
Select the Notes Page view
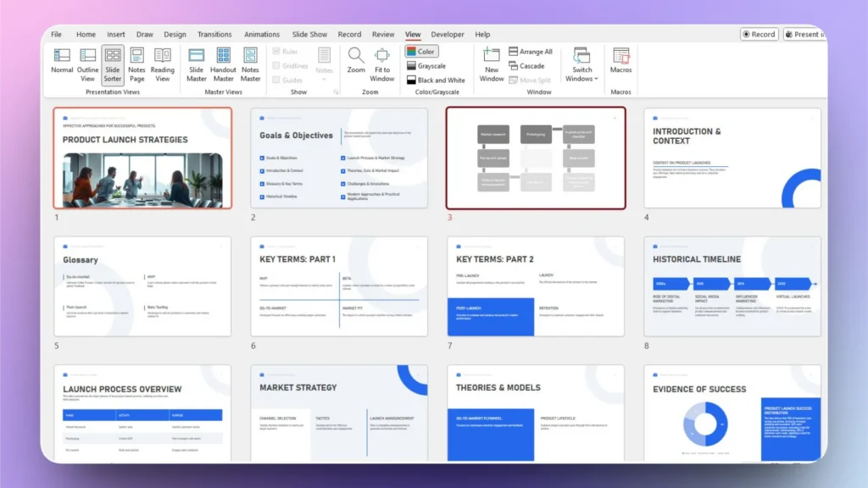click(136, 64)
